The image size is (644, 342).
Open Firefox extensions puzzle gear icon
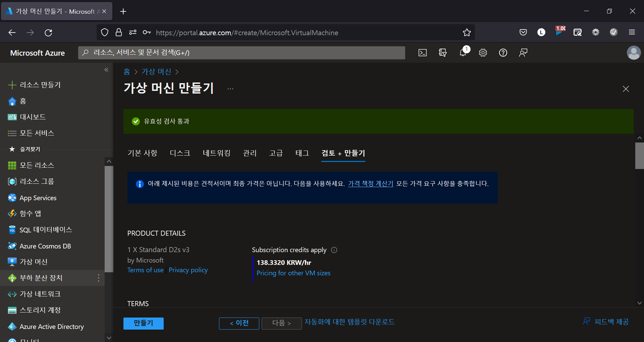coord(596,32)
